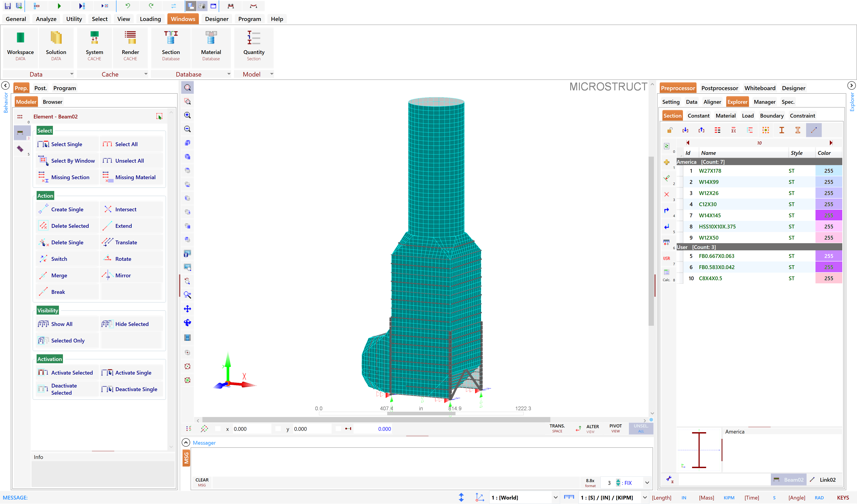The width and height of the screenshot is (857, 504).
Task: Collapse the Messager panel chevron
Action: pos(186,442)
